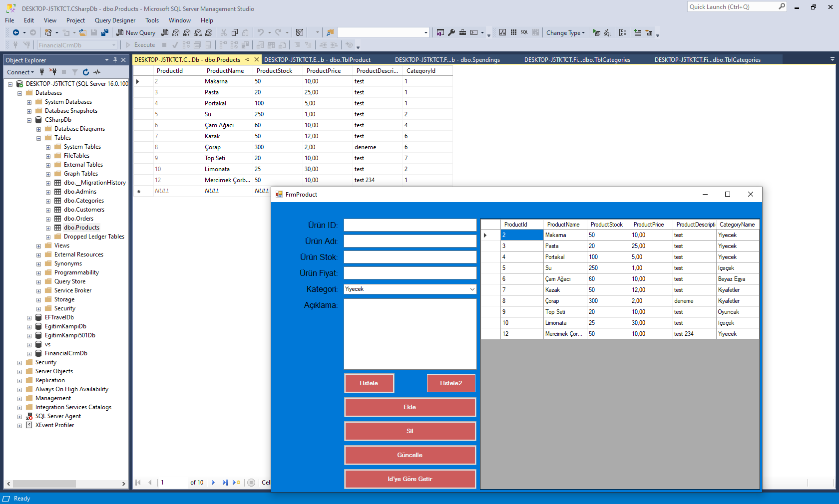Click the Save All disks icon
The image size is (839, 504).
105,32
